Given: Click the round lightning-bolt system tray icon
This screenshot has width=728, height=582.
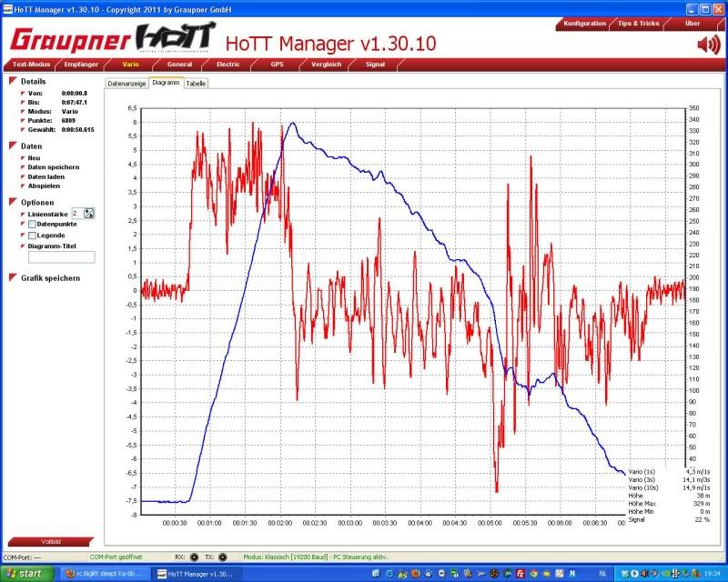Looking at the screenshot, I should (x=634, y=574).
